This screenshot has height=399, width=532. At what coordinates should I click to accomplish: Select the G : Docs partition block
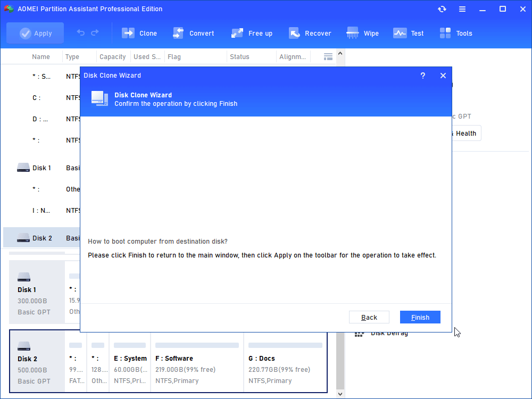point(285,362)
